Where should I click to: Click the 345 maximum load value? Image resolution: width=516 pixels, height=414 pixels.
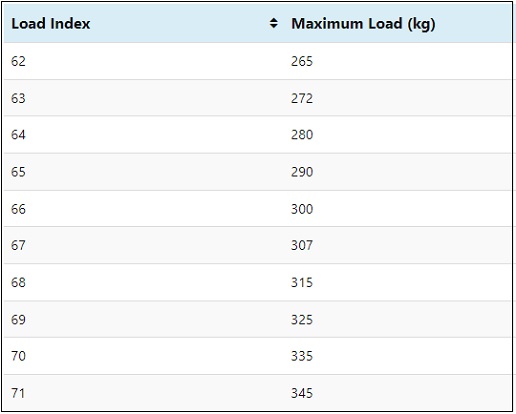point(302,393)
